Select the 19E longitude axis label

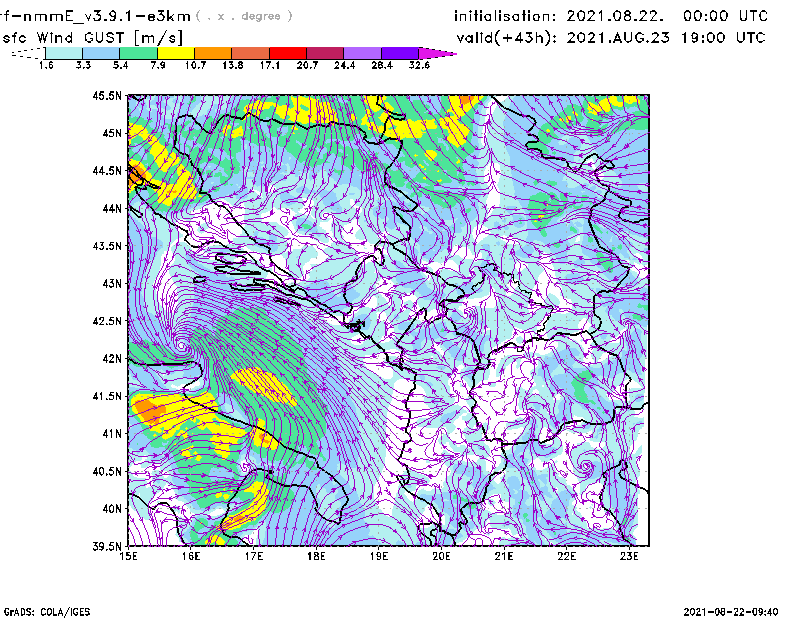(x=379, y=556)
